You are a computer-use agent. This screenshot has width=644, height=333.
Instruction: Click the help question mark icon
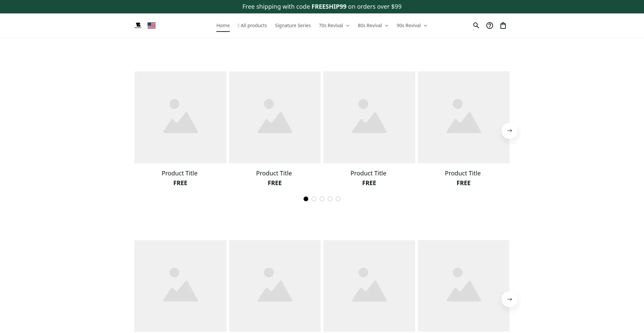tap(489, 25)
